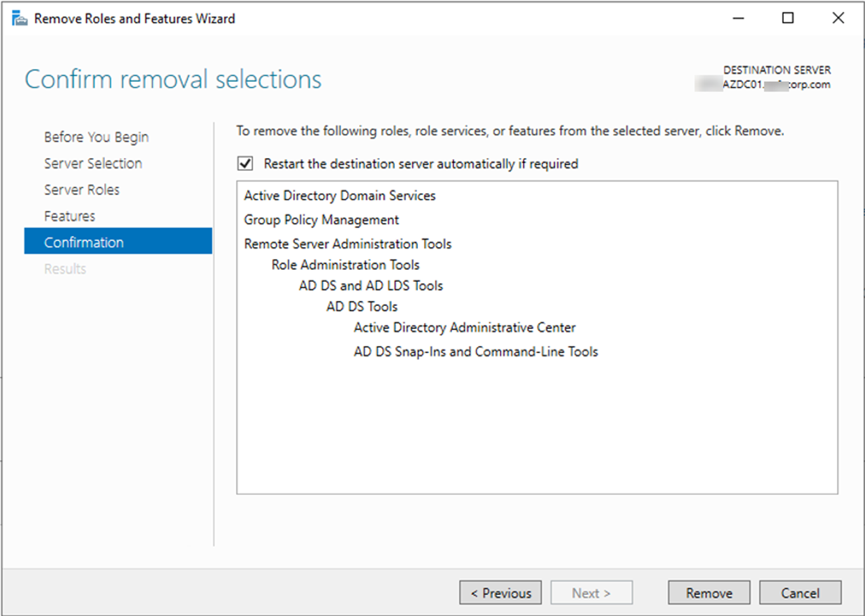Select AD DS Snap-Ins and Command-Line Tools
Image resolution: width=865 pixels, height=616 pixels.
tap(476, 351)
